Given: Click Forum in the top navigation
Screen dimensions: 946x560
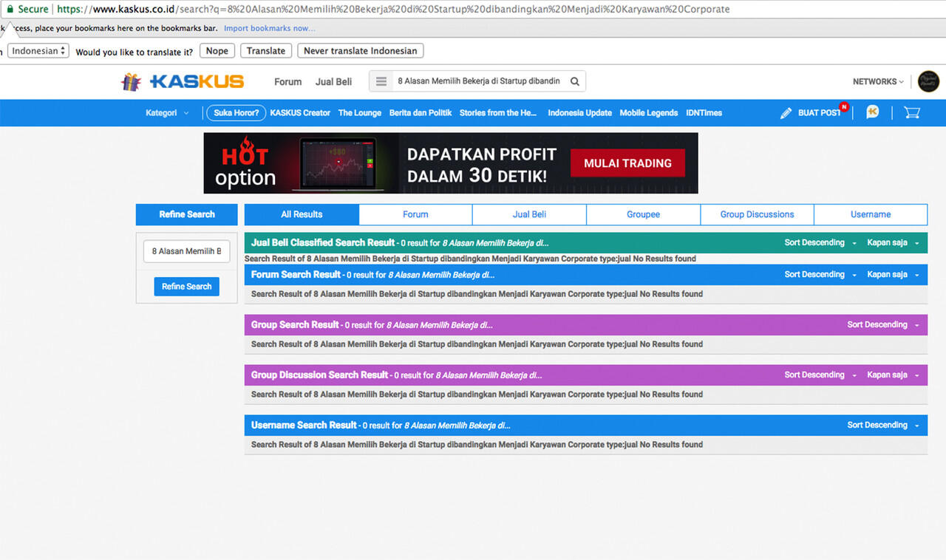Looking at the screenshot, I should (x=287, y=82).
